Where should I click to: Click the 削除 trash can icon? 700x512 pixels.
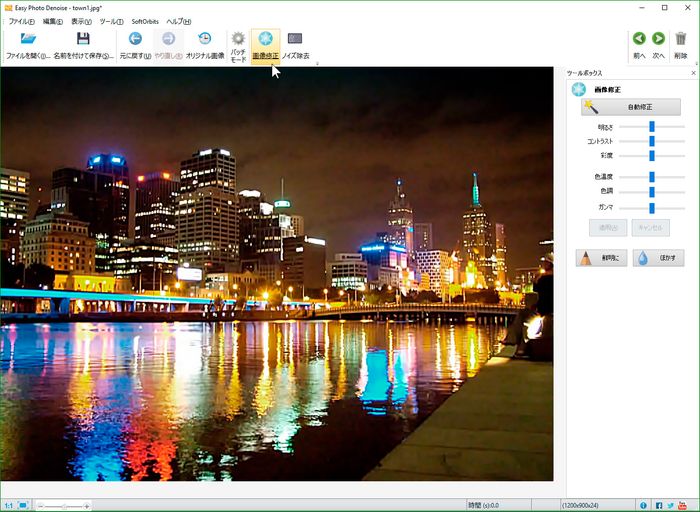(x=681, y=39)
